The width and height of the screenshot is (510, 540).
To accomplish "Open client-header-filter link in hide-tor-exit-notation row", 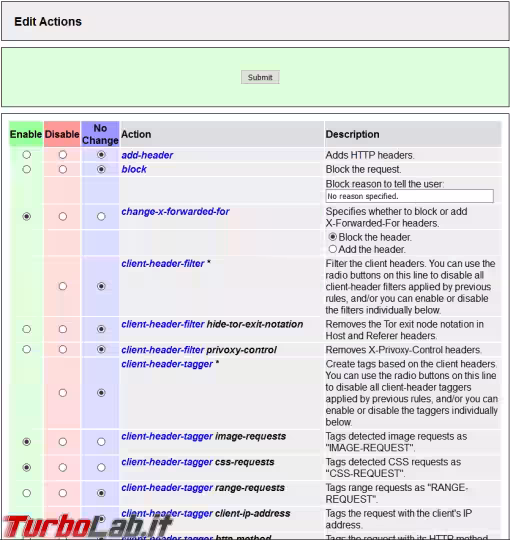I will click(x=163, y=324).
